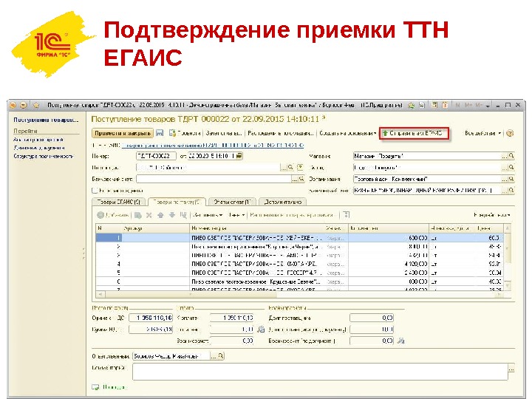Image resolution: width=532 pixels, height=399 pixels.
Task: Open the ТТН ЕГАИС hyperlink under toolbar
Action: 212,146
